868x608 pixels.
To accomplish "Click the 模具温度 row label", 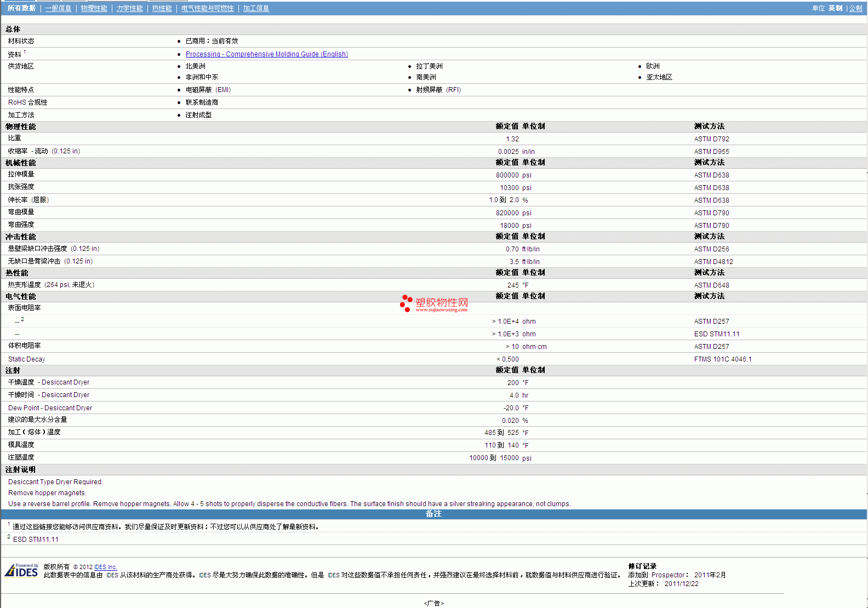I will pos(21,445).
